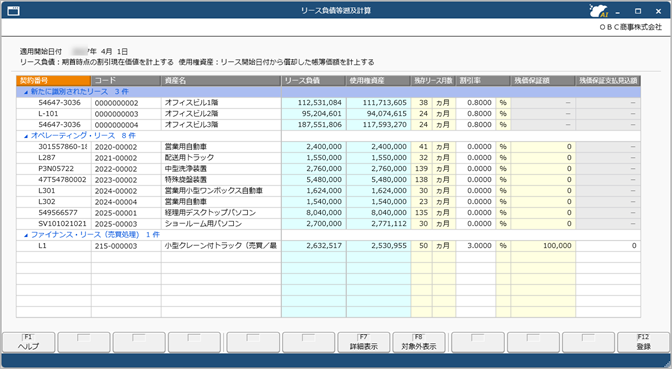Select the 中型洗浄装置 row name

tap(221, 169)
